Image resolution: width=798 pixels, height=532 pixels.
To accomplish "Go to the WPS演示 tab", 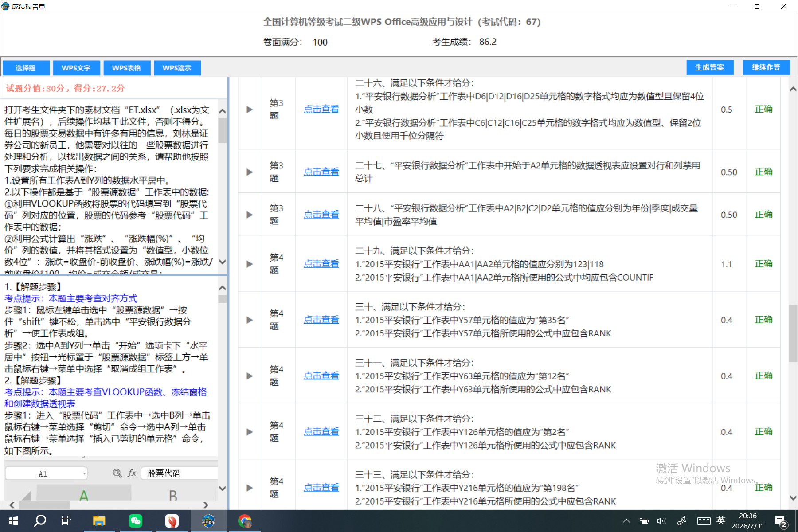I will 177,68.
